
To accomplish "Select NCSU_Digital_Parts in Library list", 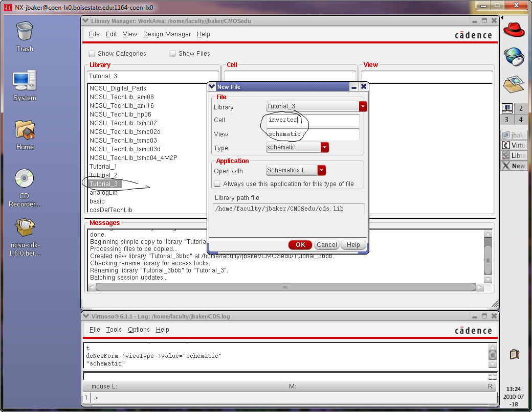I will tap(118, 88).
